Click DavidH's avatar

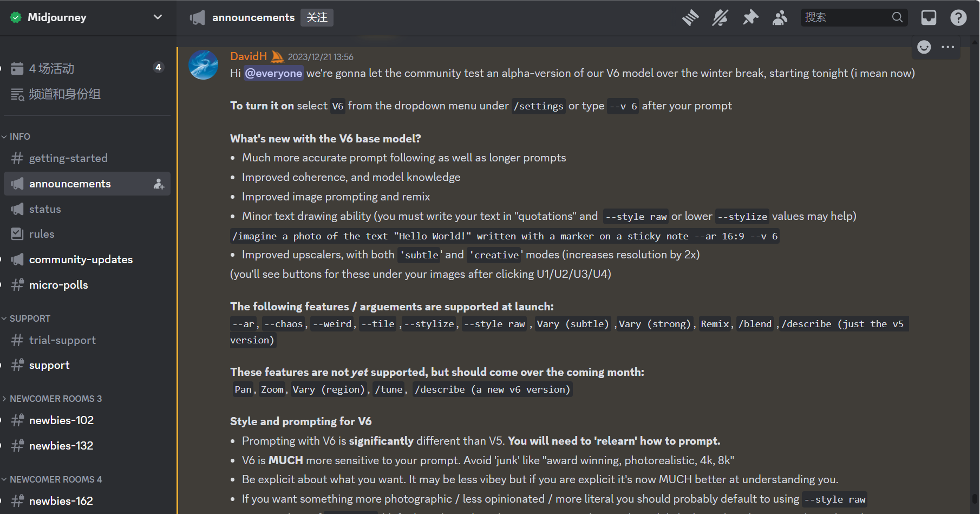[203, 65]
